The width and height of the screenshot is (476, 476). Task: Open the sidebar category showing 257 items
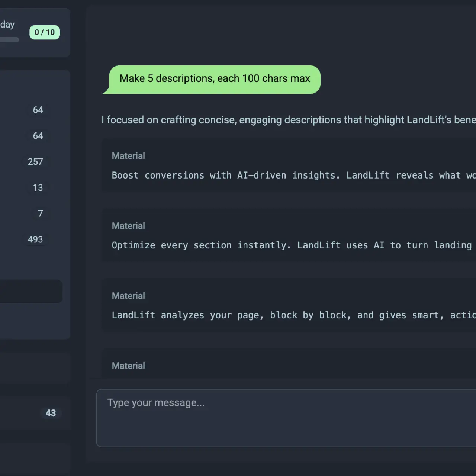pos(35,161)
